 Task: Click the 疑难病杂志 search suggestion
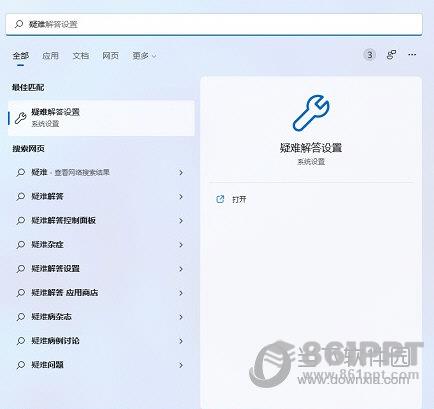click(x=101, y=317)
